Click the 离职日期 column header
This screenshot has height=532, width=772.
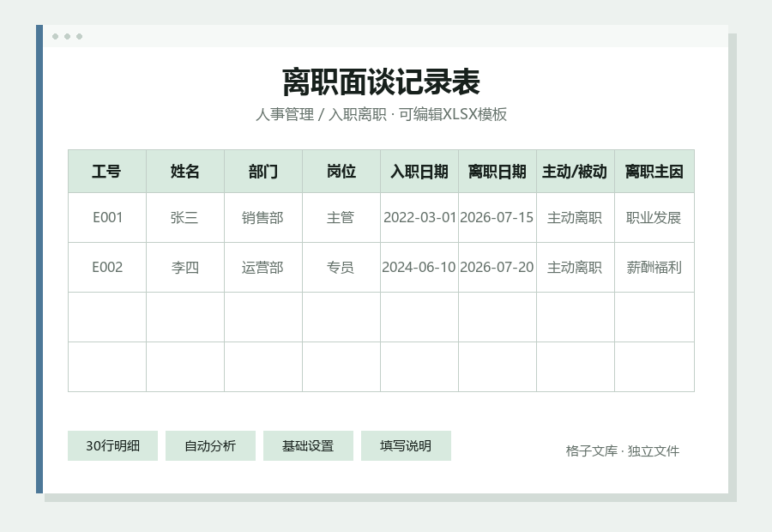point(498,172)
